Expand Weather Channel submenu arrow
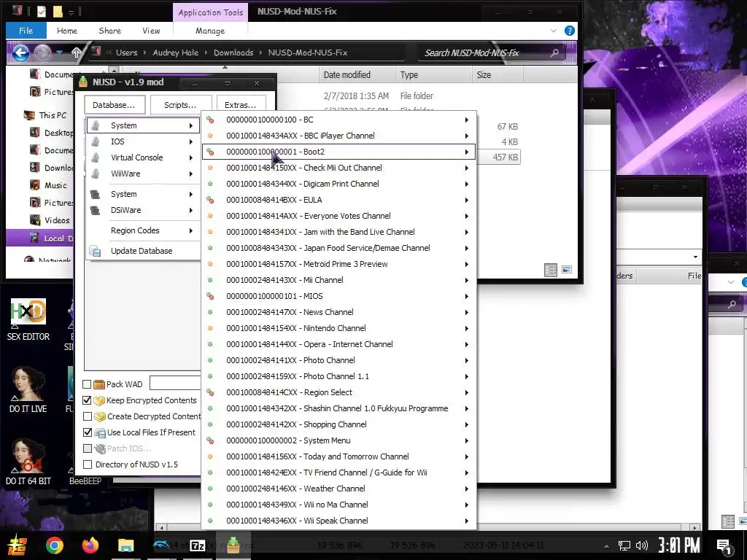Viewport: 747px width, 560px height. pos(467,489)
